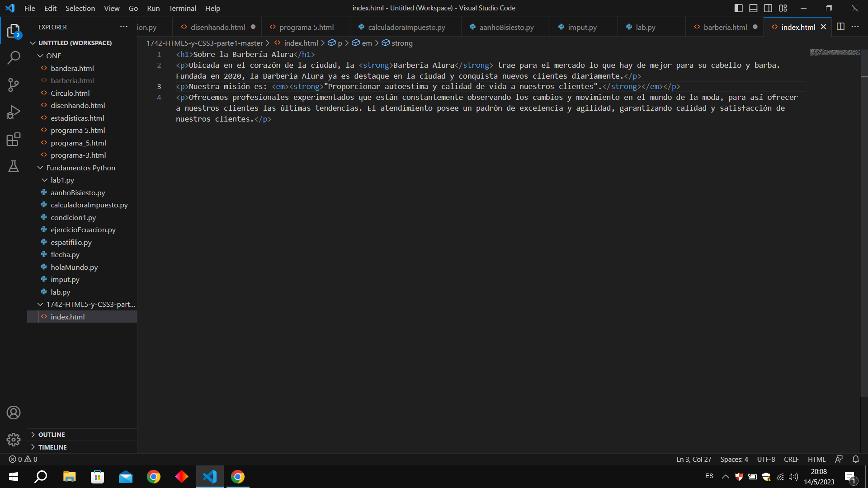Click breadcrumb 1742-HTML5-y-CSS3-parte1-master
The height and width of the screenshot is (488, 868).
204,43
